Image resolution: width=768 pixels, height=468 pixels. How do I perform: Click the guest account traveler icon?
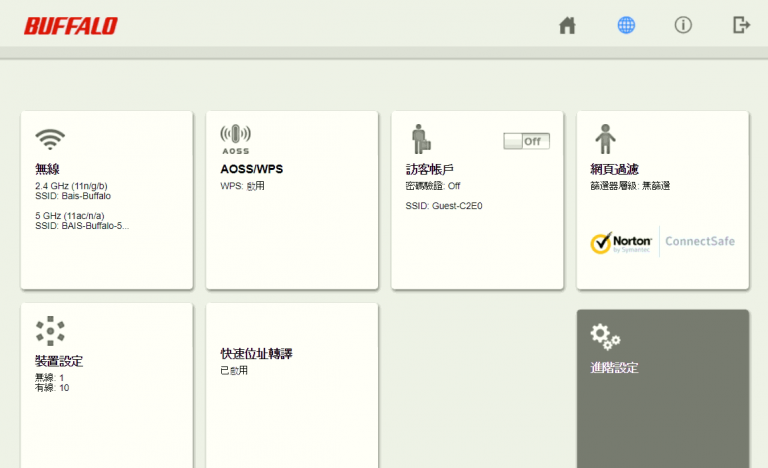[x=420, y=139]
